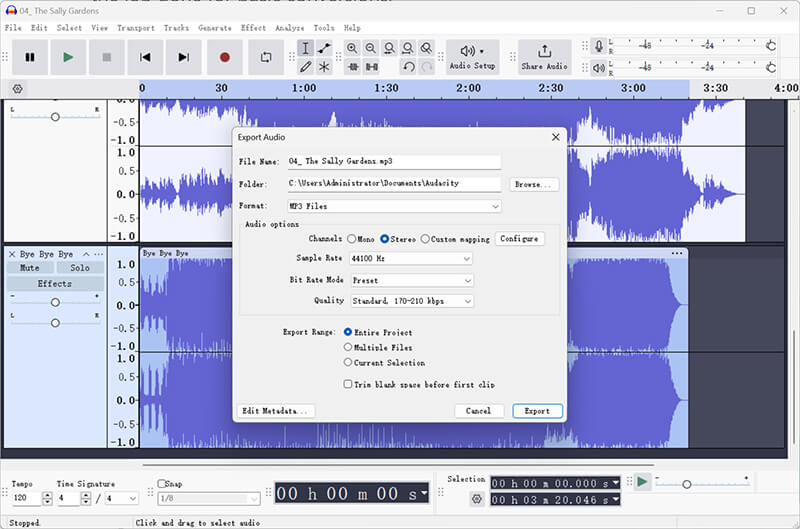Open Audio Setup dropdown
800x529 pixels.
pyautogui.click(x=472, y=57)
